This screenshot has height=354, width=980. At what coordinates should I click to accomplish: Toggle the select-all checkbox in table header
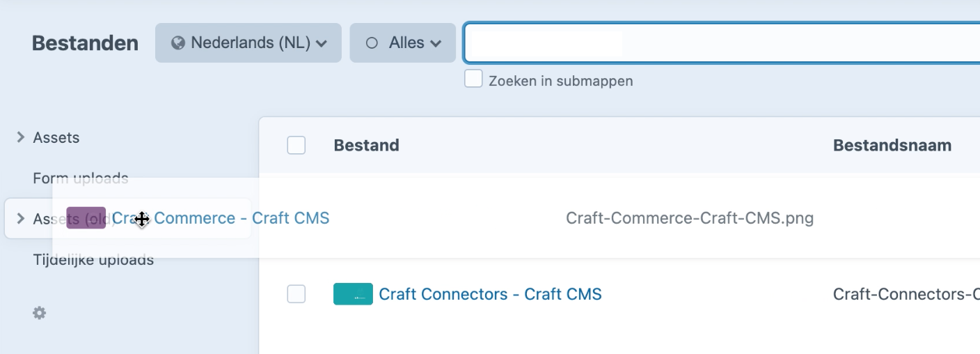pyautogui.click(x=297, y=145)
